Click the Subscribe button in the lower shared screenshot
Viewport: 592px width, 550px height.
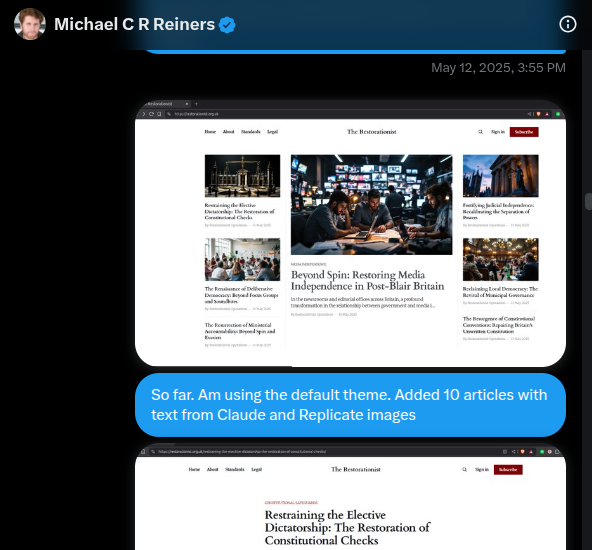pyautogui.click(x=508, y=470)
